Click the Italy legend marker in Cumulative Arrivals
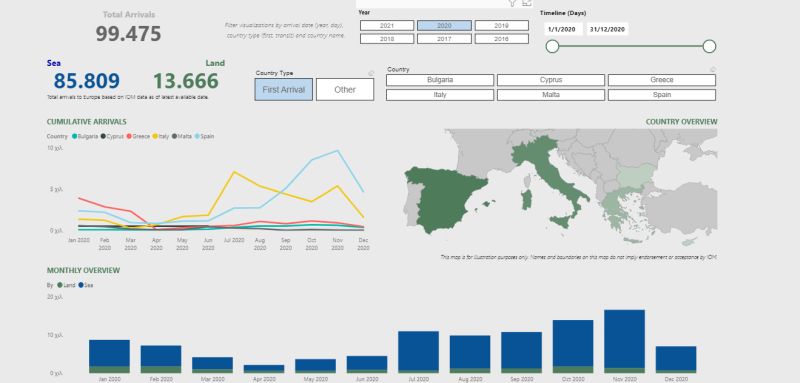 click(x=155, y=136)
